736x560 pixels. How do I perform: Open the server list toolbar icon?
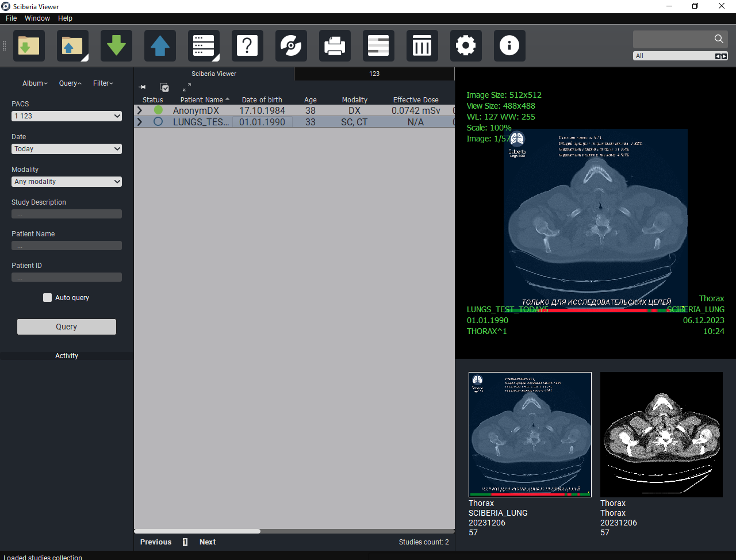pyautogui.click(x=204, y=45)
